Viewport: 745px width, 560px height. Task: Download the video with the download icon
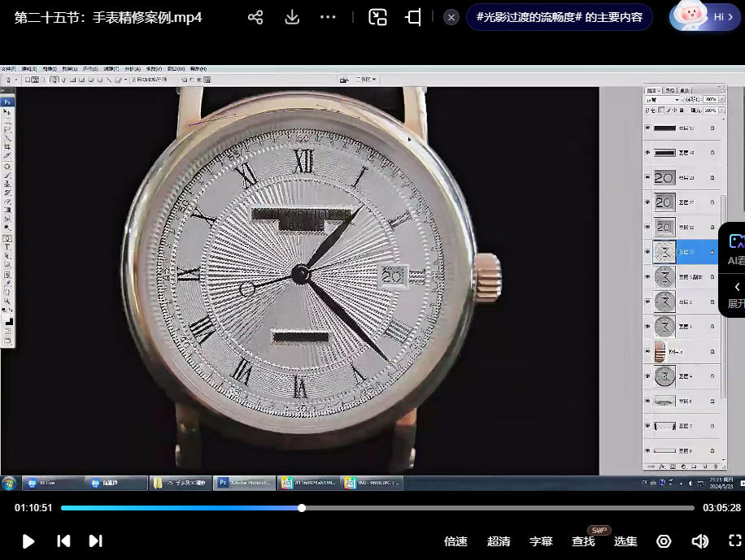point(292,17)
